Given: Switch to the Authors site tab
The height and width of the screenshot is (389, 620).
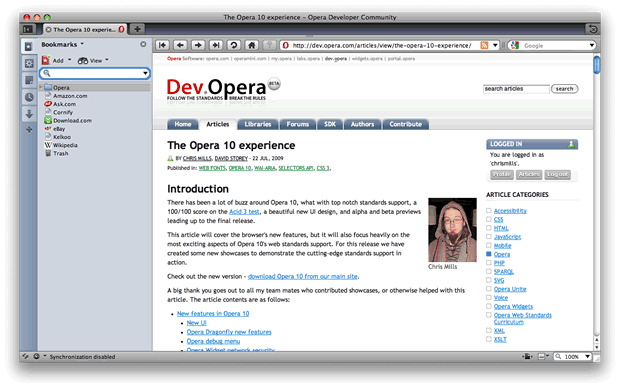Looking at the screenshot, I should [362, 124].
